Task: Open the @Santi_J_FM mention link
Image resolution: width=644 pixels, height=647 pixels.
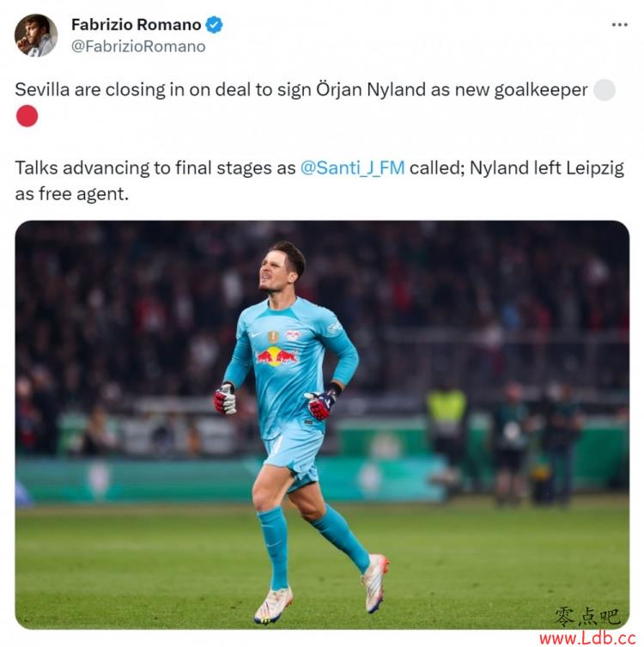Action: pos(353,168)
